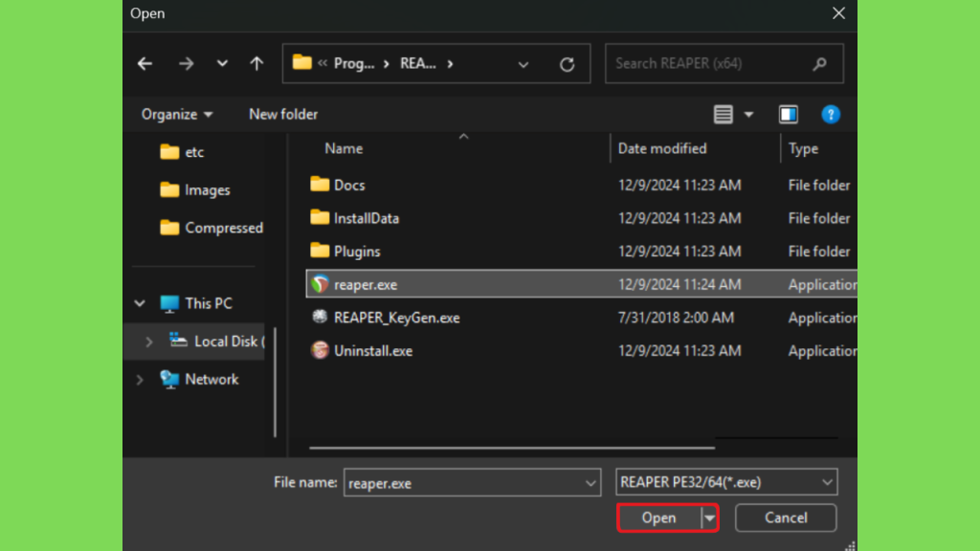Viewport: 980px width, 551px height.
Task: Select the REA... breadcrumb segment
Action: click(418, 64)
